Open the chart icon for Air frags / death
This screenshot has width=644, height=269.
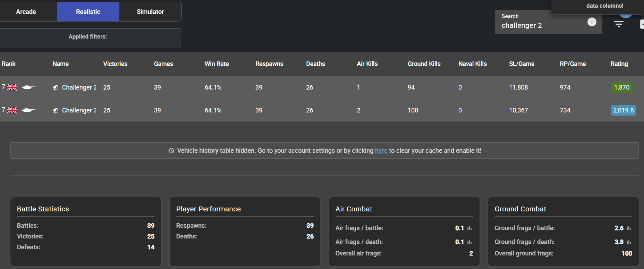point(469,242)
